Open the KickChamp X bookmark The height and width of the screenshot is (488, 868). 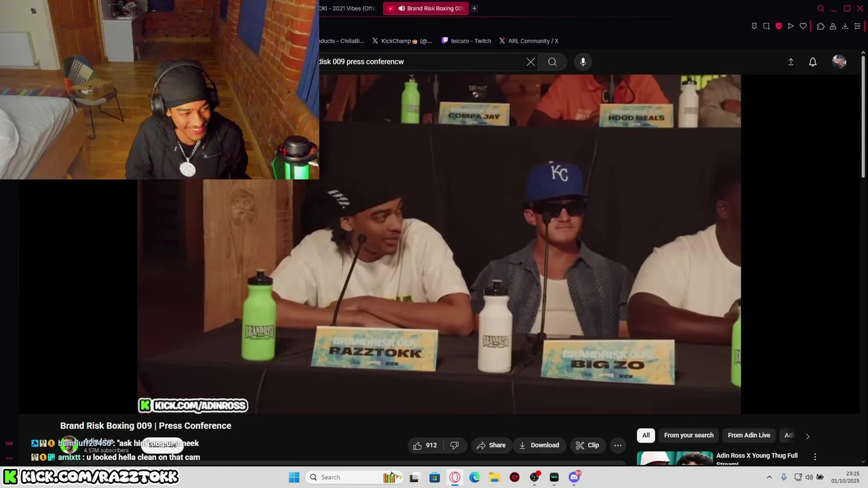click(x=402, y=41)
